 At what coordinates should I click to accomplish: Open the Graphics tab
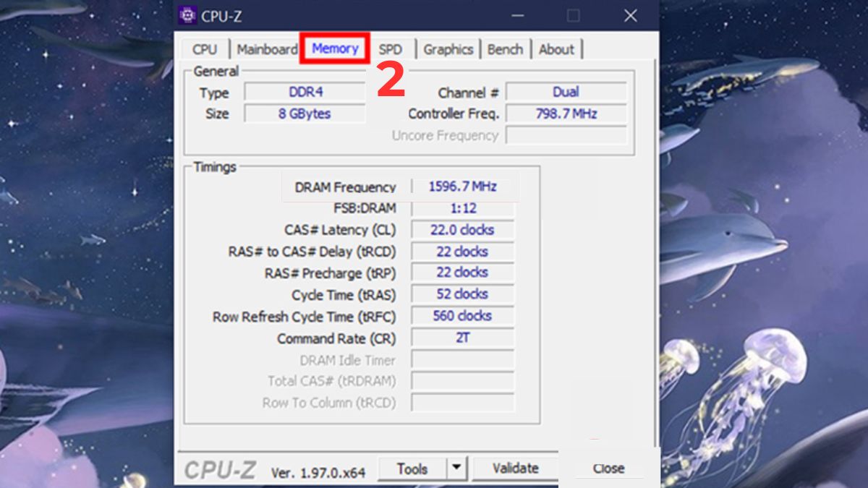tap(448, 49)
